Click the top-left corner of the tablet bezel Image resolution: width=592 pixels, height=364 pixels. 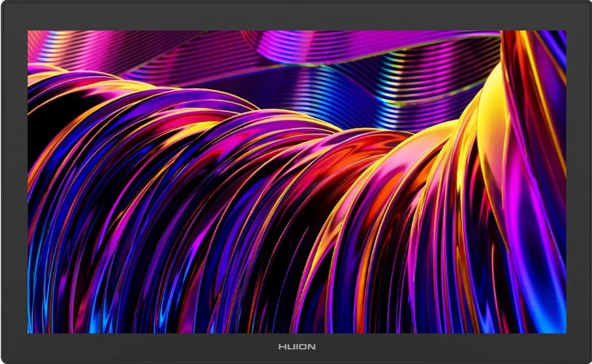coord(4,4)
